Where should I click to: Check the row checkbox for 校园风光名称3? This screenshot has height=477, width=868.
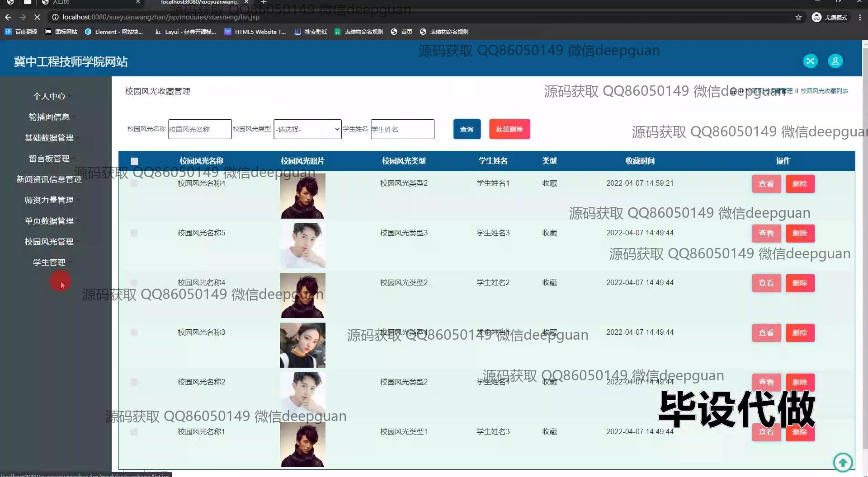[134, 332]
